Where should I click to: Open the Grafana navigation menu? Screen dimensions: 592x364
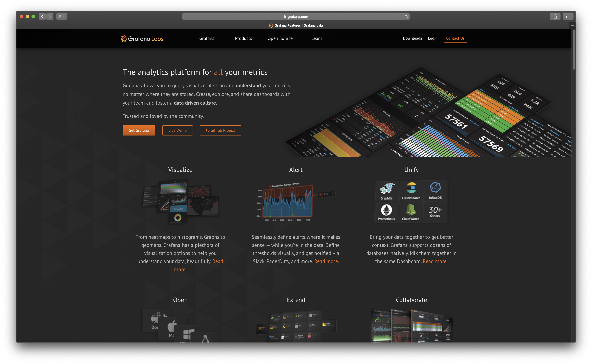pyautogui.click(x=207, y=38)
